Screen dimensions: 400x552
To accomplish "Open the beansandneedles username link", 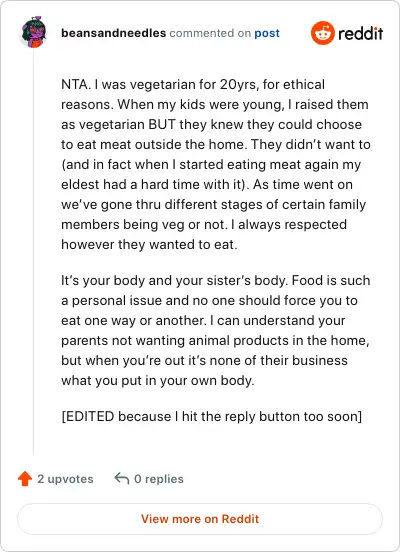I will [113, 33].
